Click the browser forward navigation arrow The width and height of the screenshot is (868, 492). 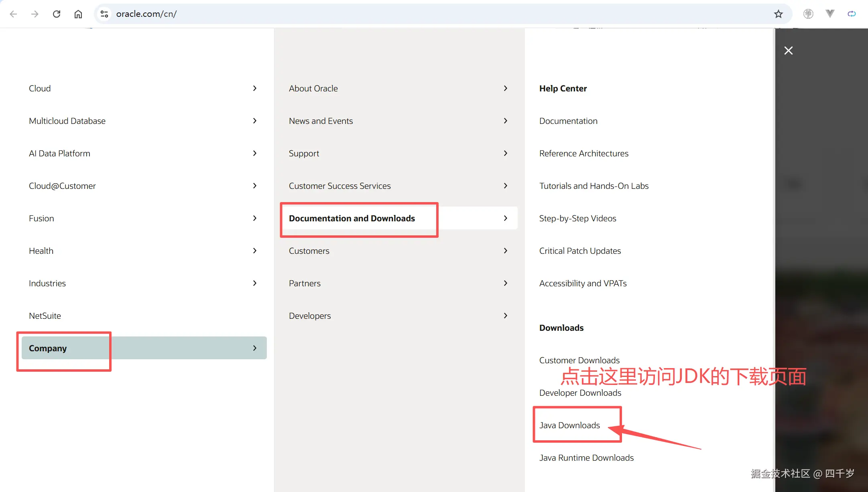35,13
